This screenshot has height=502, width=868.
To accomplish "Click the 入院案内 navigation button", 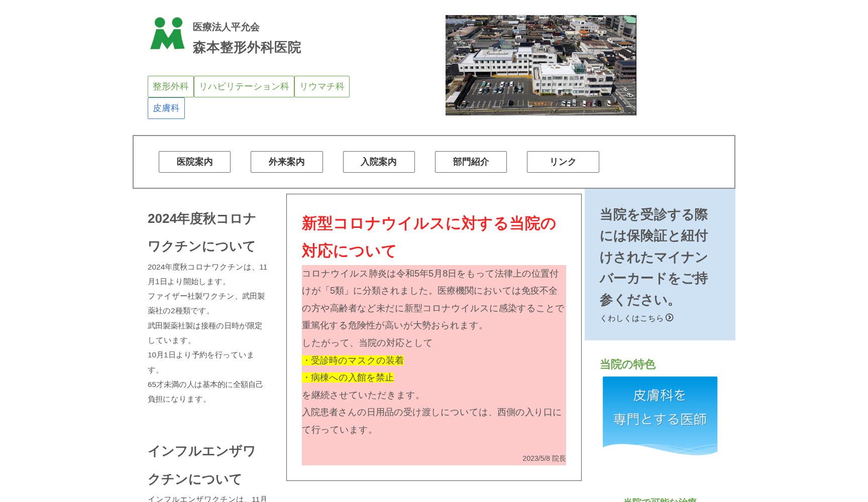I will tap(378, 162).
